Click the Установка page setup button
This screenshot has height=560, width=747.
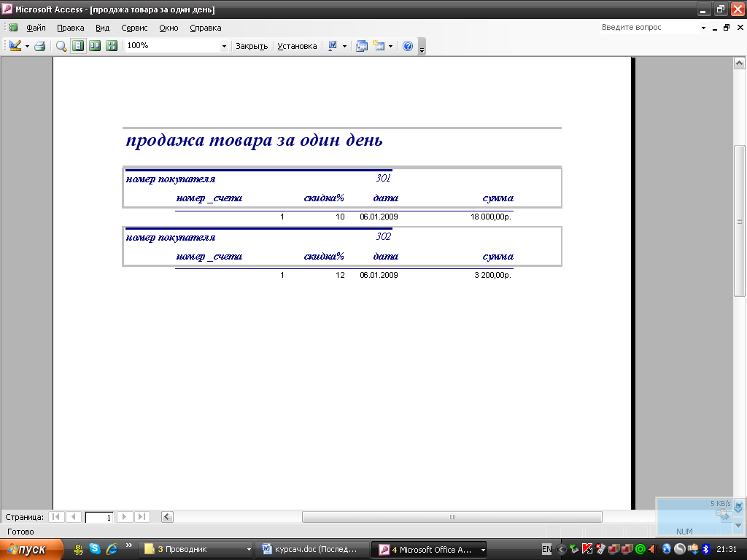(x=297, y=46)
